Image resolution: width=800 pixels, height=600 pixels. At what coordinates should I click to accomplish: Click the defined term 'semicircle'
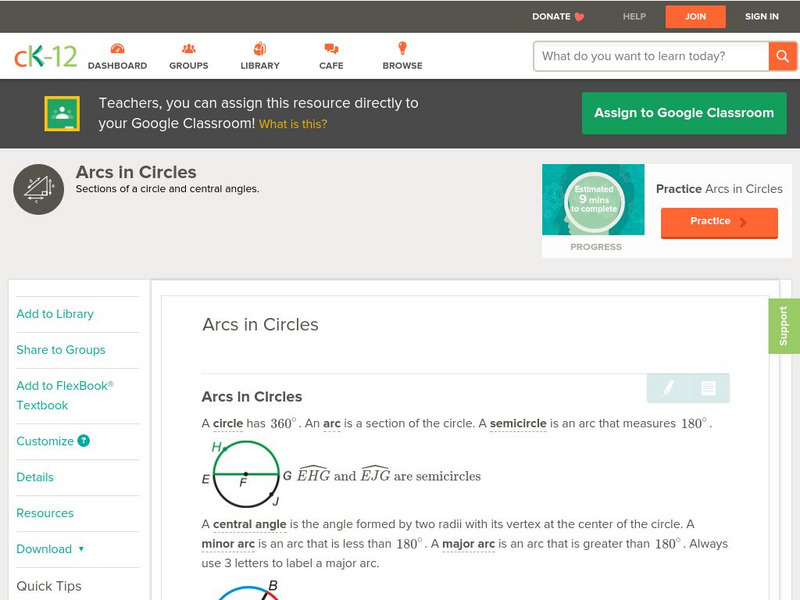(x=518, y=423)
